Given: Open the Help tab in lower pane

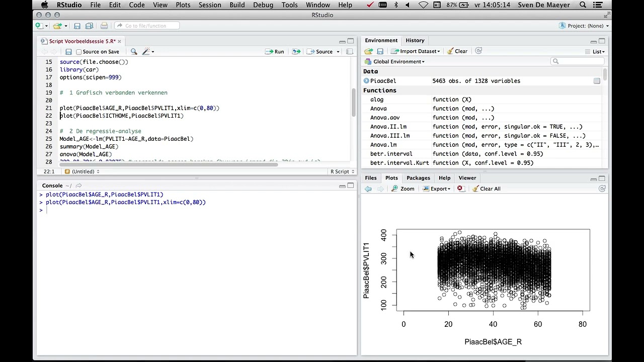Looking at the screenshot, I should [444, 178].
